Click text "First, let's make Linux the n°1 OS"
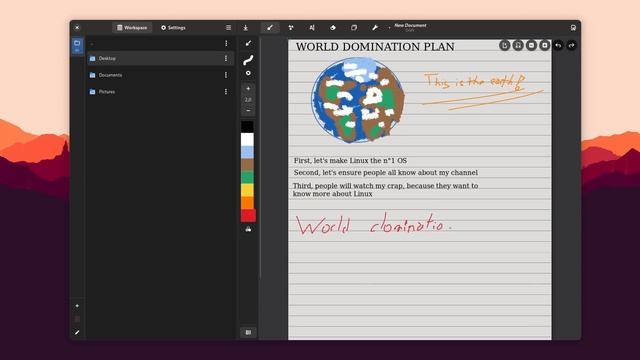The width and height of the screenshot is (640, 360). [350, 161]
